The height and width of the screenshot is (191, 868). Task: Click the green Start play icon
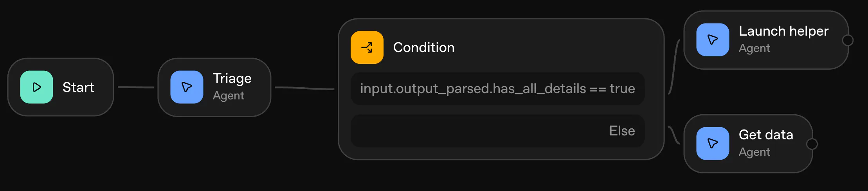pyautogui.click(x=36, y=87)
